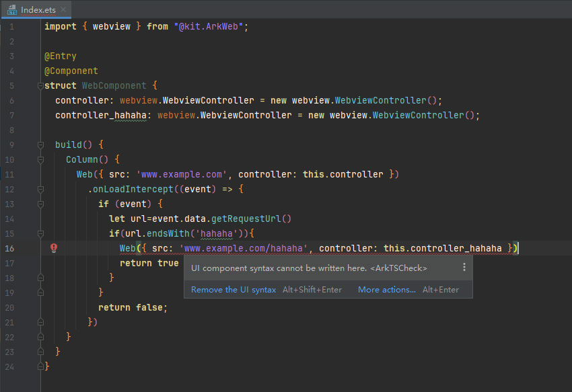Image resolution: width=572 pixels, height=392 pixels.
Task: Click the @Entry decorator
Action: click(x=61, y=56)
